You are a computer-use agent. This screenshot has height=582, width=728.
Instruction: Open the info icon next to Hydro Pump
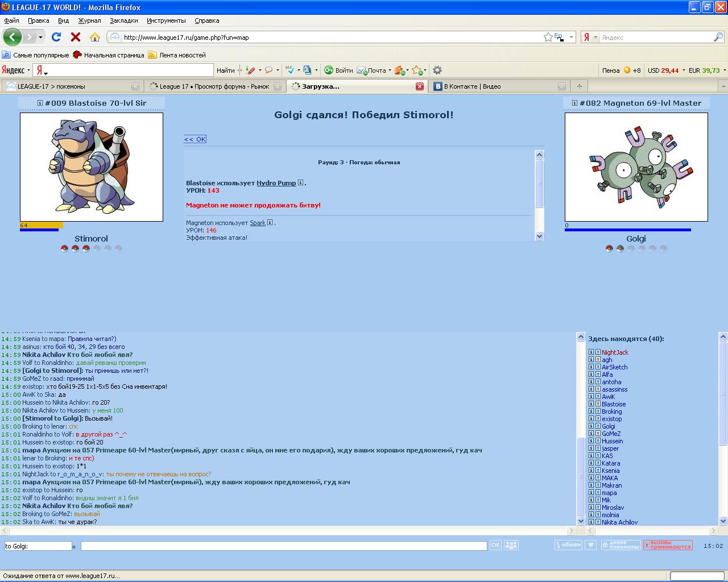(x=300, y=183)
